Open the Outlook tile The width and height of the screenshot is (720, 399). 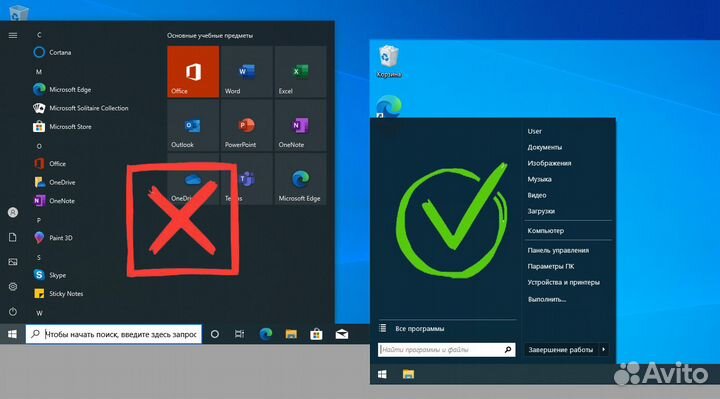[x=193, y=125]
